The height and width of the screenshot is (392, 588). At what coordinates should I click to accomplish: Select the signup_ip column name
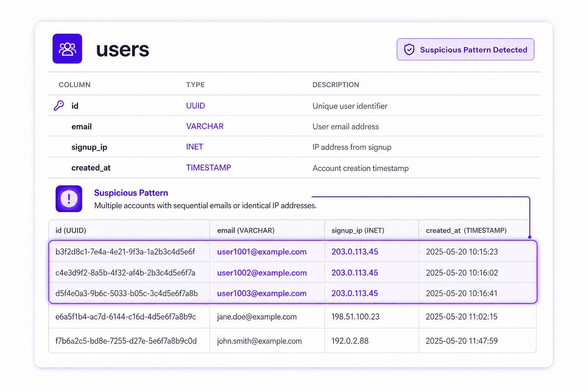click(89, 147)
